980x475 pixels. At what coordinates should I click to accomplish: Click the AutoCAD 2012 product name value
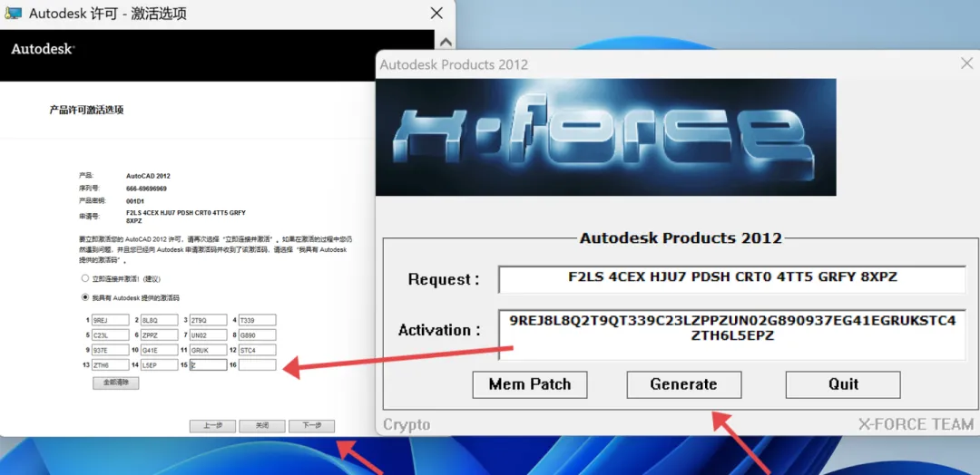point(148,176)
